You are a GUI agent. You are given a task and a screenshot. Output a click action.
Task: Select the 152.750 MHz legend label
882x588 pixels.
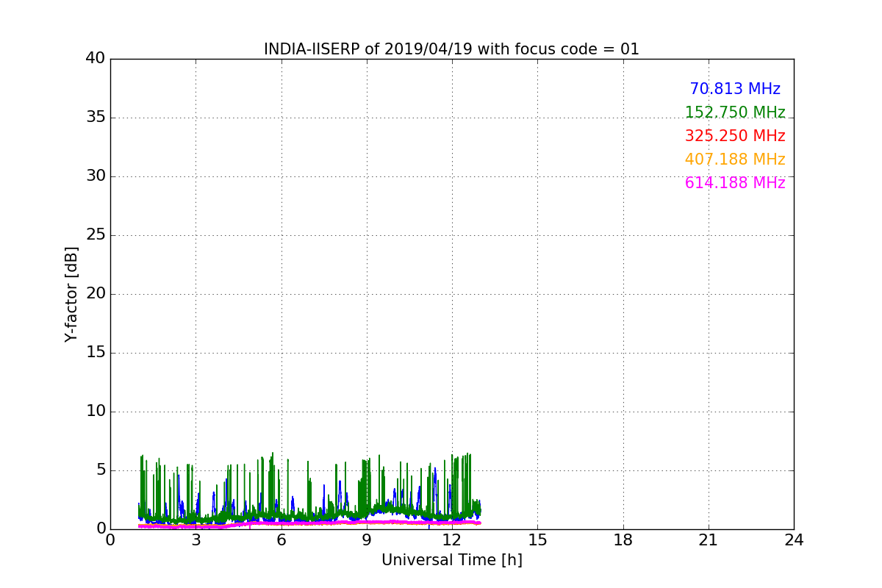point(735,112)
